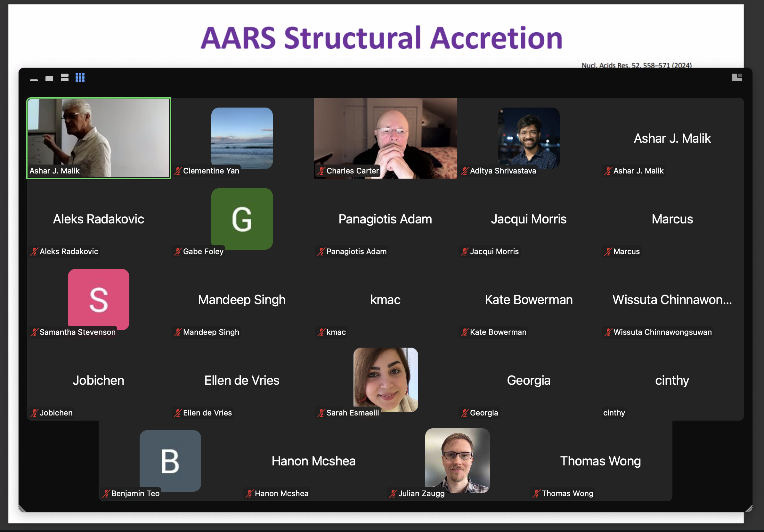Select Hanon Mcshea participant tile
This screenshot has width=764, height=532.
[x=313, y=461]
